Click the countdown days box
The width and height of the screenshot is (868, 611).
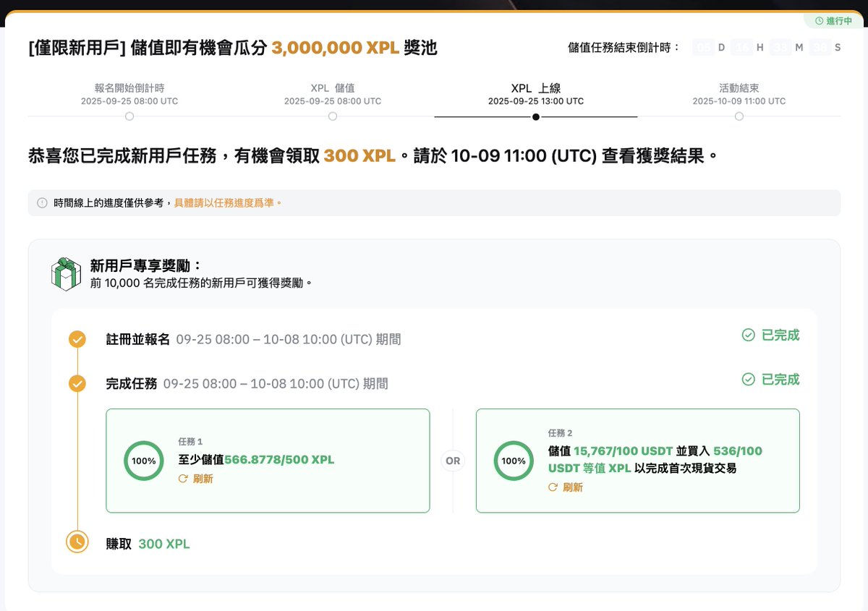(x=703, y=48)
